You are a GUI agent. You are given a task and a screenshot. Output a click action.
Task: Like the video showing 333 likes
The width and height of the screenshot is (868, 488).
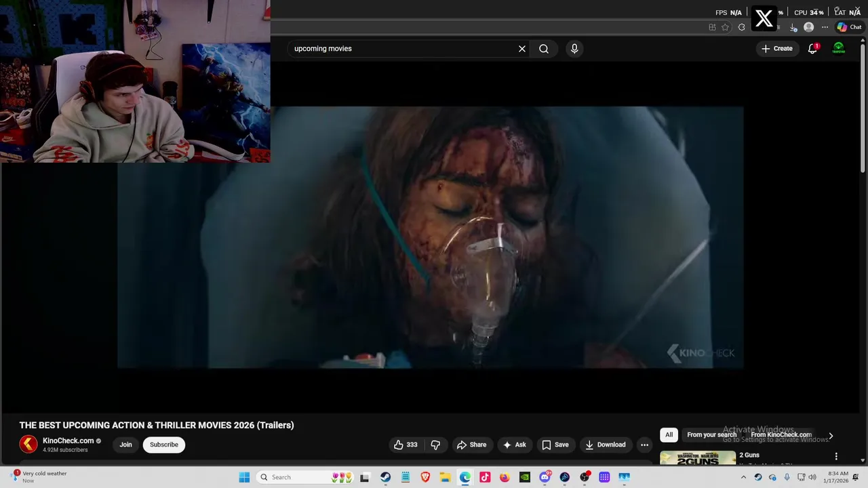click(406, 445)
